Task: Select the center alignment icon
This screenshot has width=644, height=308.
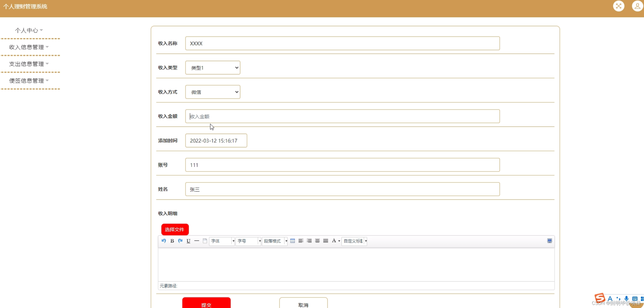Action: pyautogui.click(x=317, y=241)
